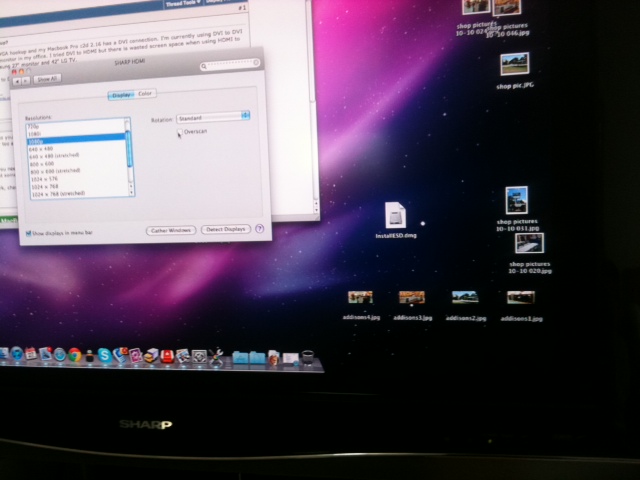Go back in System Preferences
Screen dimensions: 640x480
[x=17, y=81]
